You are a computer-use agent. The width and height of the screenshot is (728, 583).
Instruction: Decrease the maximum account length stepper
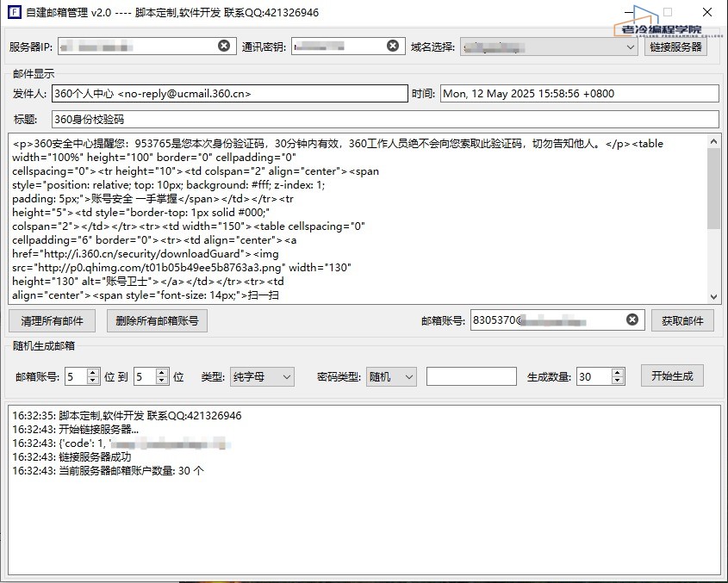tap(162, 381)
